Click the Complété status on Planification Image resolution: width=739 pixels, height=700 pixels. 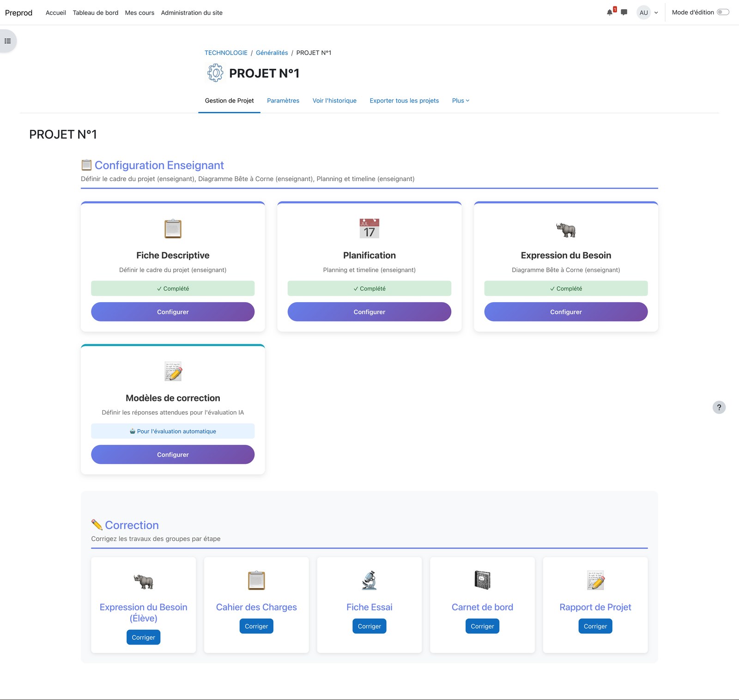pos(369,288)
